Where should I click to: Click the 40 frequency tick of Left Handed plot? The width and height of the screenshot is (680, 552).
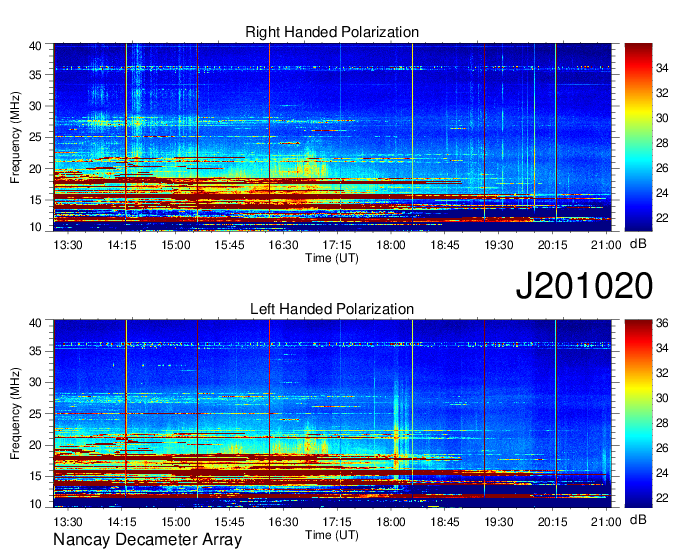click(35, 323)
